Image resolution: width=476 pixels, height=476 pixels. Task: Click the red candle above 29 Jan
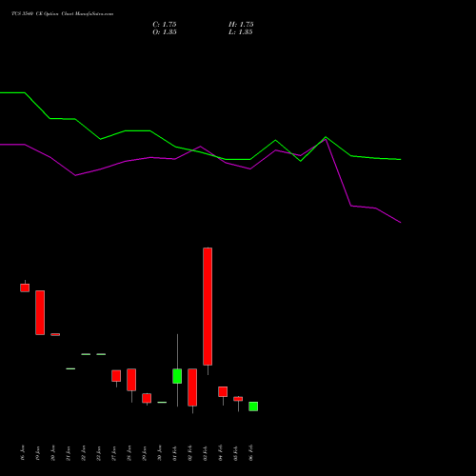click(x=147, y=398)
